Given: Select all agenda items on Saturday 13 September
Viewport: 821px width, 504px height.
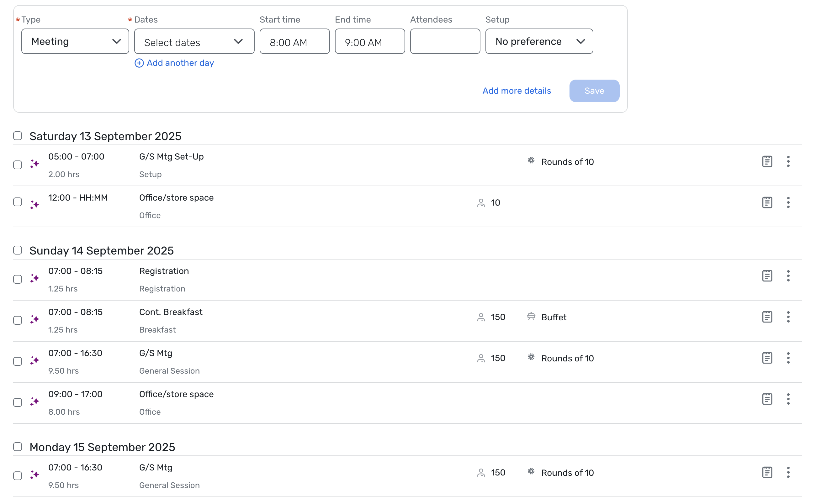Looking at the screenshot, I should coord(18,136).
